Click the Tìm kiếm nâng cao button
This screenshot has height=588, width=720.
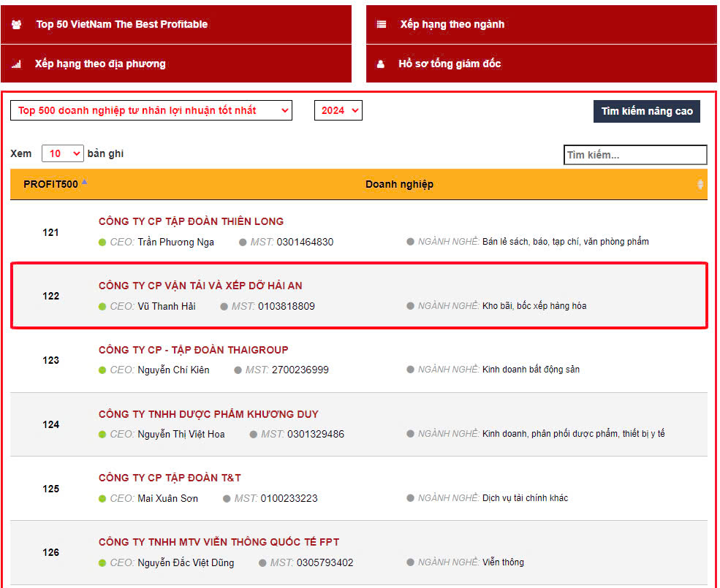pyautogui.click(x=646, y=112)
